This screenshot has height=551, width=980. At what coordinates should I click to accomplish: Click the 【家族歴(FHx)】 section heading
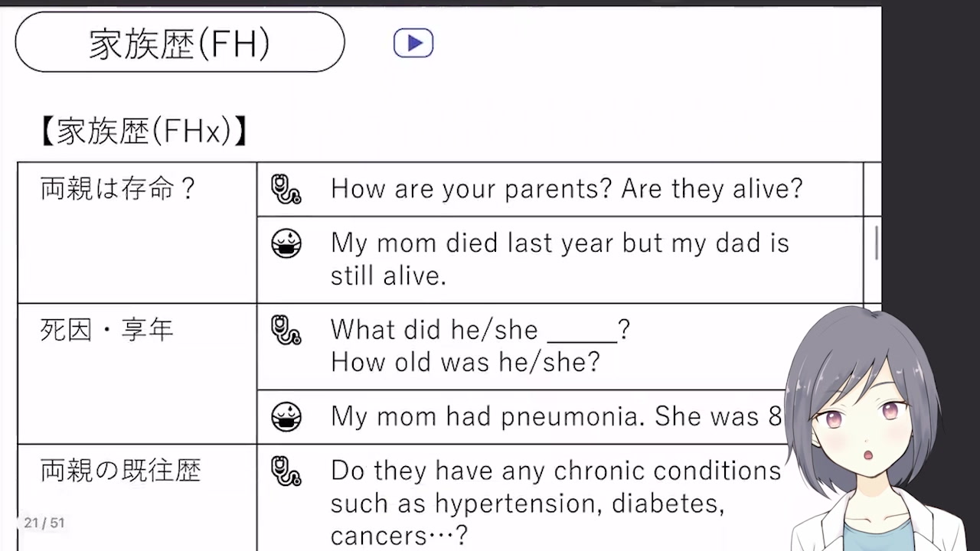[143, 132]
